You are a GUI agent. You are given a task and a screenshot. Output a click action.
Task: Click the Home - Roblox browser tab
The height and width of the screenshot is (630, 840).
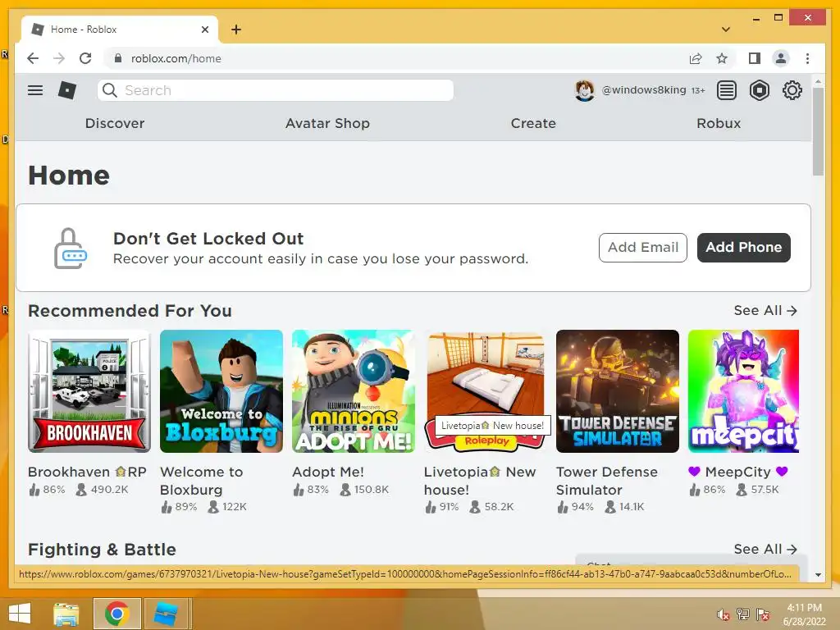tap(120, 30)
